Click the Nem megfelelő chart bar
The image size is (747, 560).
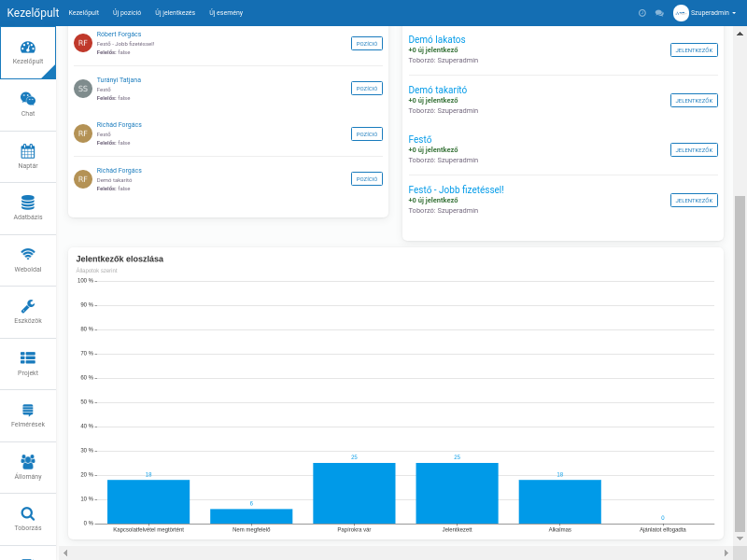(251, 516)
